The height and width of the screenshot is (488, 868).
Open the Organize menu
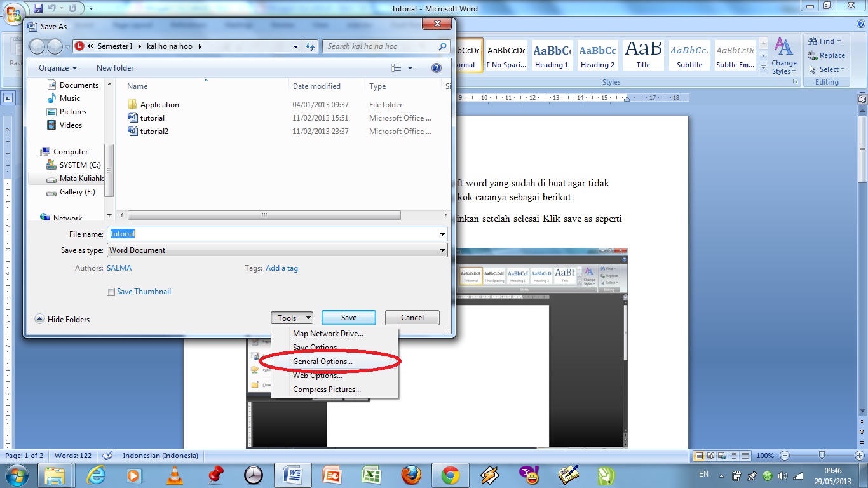[x=58, y=68]
